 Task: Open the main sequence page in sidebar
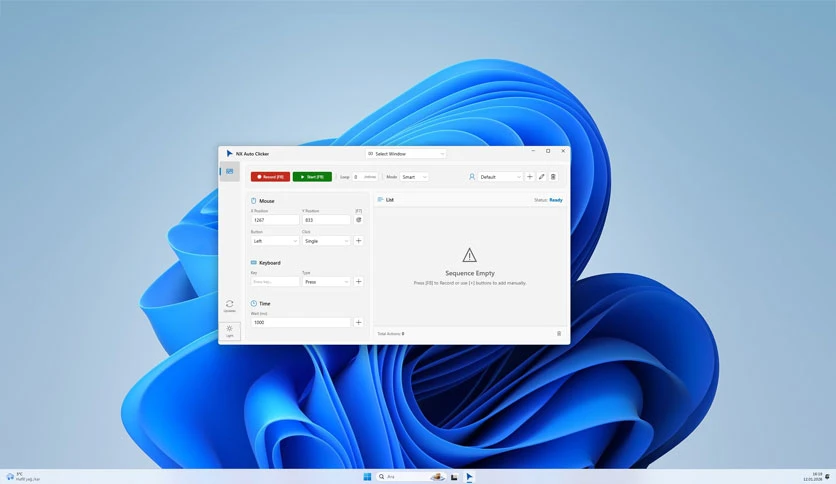pyautogui.click(x=230, y=172)
